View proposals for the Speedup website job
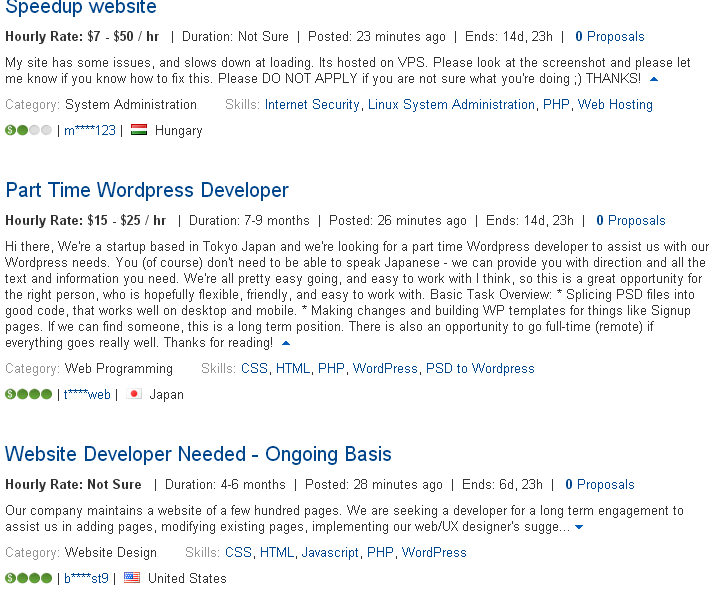716x597 pixels. 610,37
